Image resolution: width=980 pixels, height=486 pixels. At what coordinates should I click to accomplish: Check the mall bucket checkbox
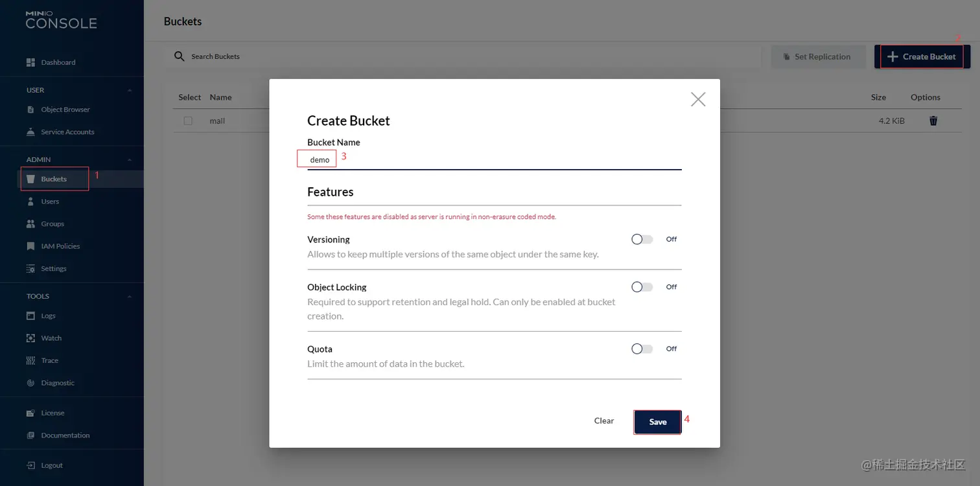point(188,121)
